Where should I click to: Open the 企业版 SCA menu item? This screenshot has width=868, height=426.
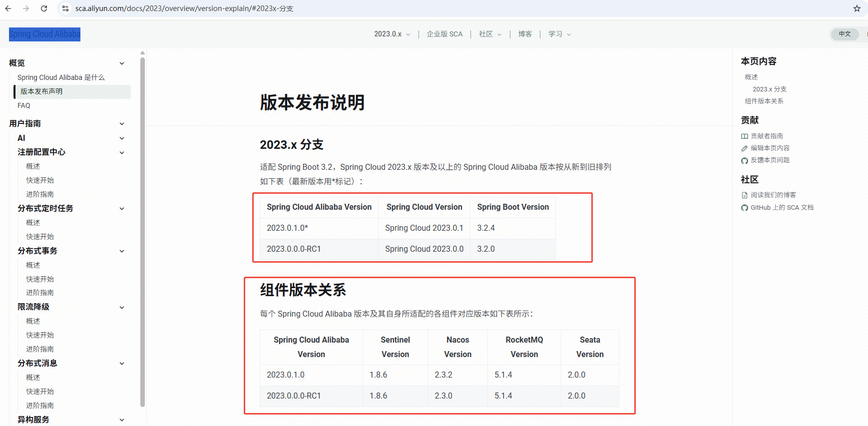(x=444, y=34)
